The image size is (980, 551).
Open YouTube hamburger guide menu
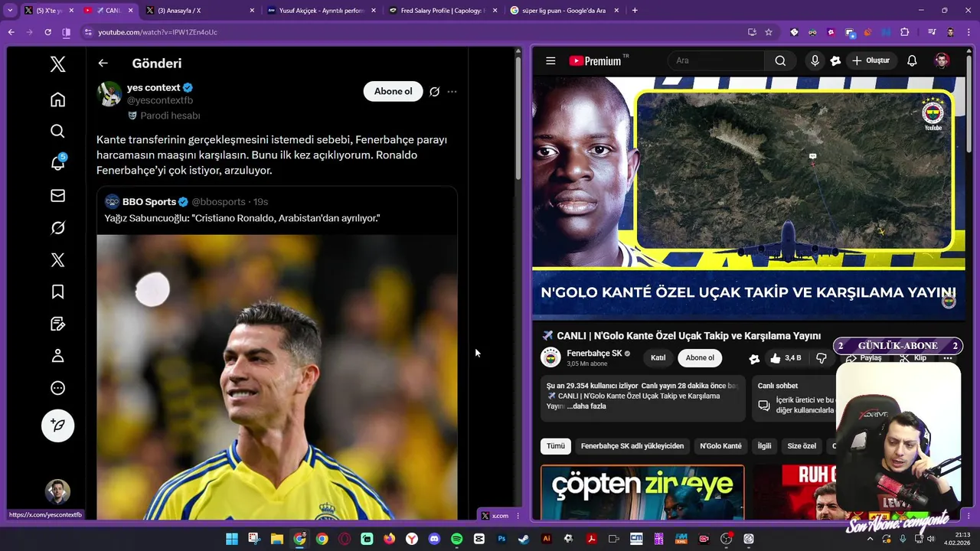[550, 60]
